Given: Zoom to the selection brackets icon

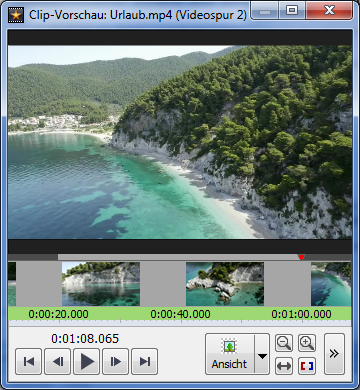Looking at the screenshot, I should pos(307,366).
